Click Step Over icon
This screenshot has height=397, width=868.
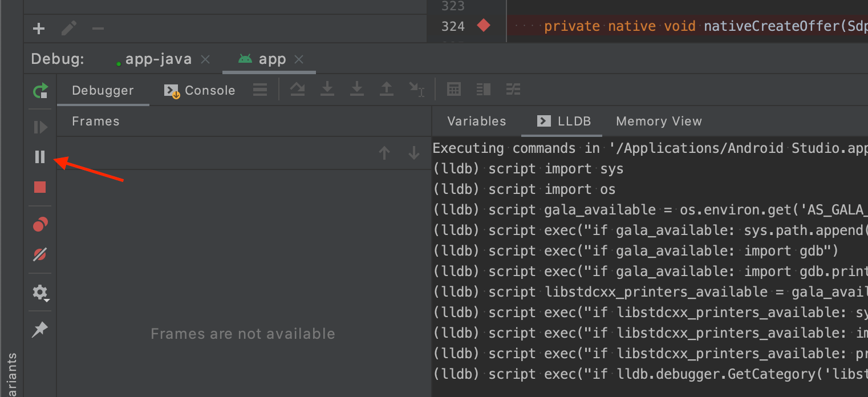(x=298, y=89)
